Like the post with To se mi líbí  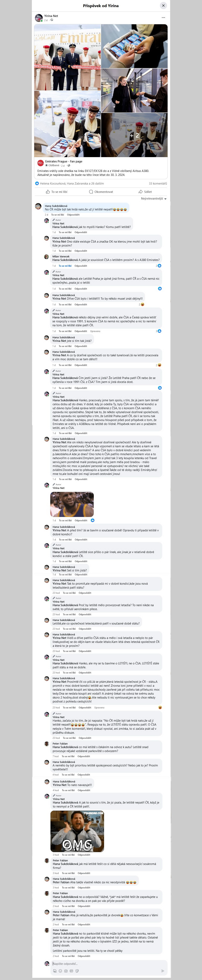pyautogui.click(x=56, y=192)
